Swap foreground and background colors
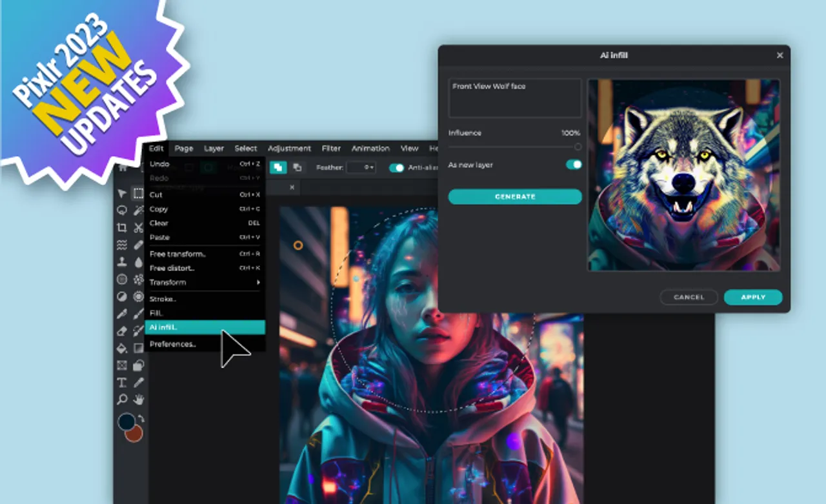This screenshot has width=826, height=504. (x=141, y=419)
